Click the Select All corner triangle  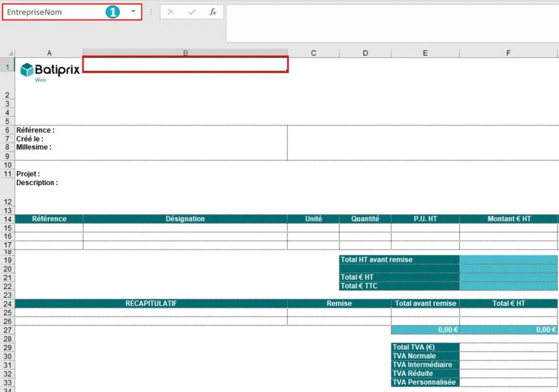point(8,53)
